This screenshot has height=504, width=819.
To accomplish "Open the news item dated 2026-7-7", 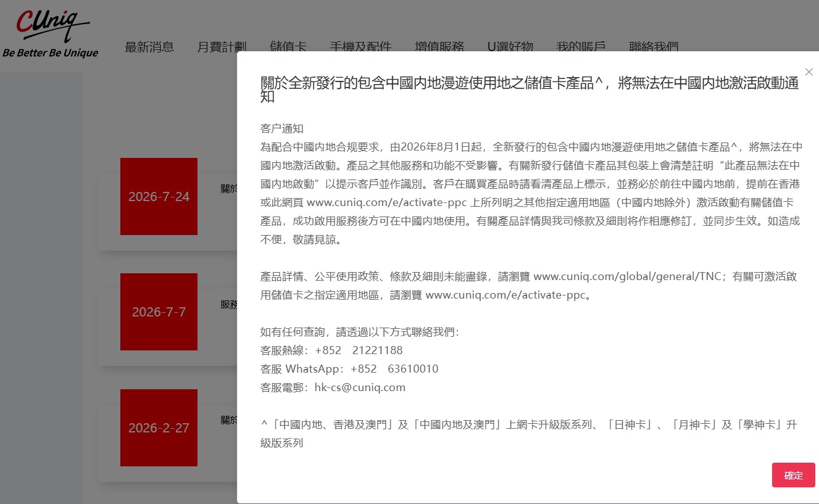I will [x=159, y=312].
